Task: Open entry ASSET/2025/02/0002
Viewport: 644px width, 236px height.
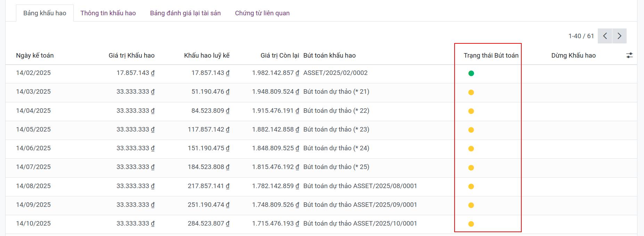Action: tap(335, 73)
